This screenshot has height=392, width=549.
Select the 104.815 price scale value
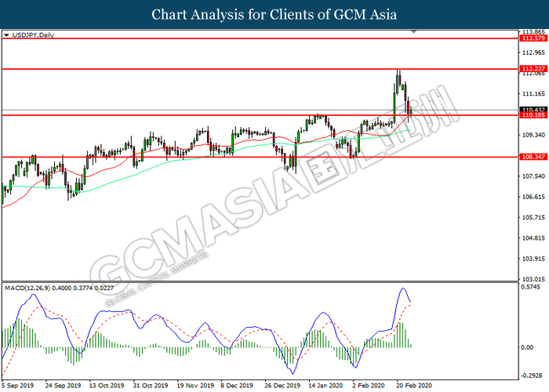(533, 238)
